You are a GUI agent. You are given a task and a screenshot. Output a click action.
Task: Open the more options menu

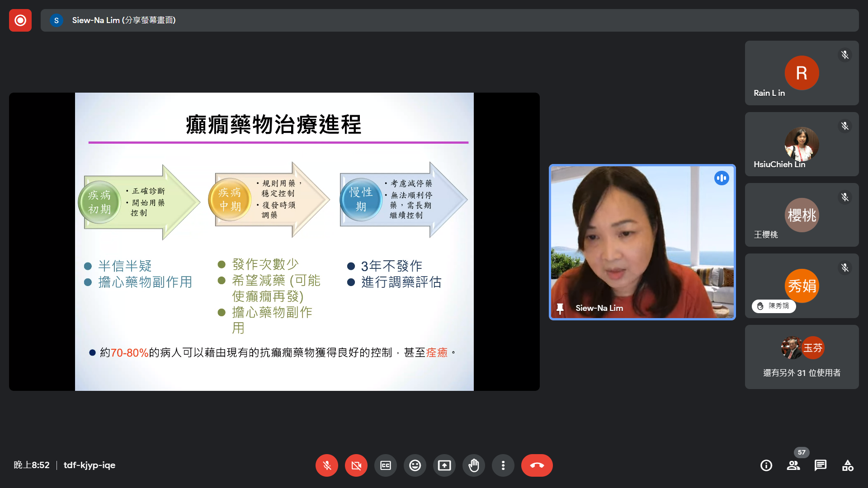(503, 465)
